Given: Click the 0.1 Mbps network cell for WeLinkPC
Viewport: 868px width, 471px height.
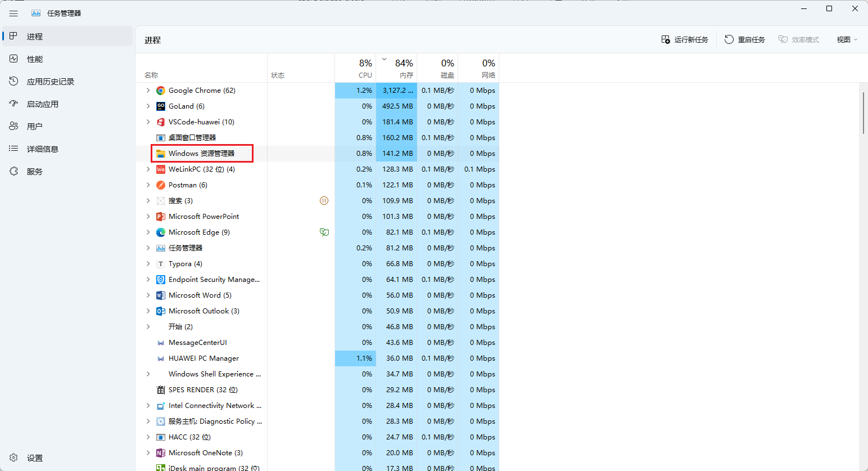Looking at the screenshot, I should coord(480,169).
